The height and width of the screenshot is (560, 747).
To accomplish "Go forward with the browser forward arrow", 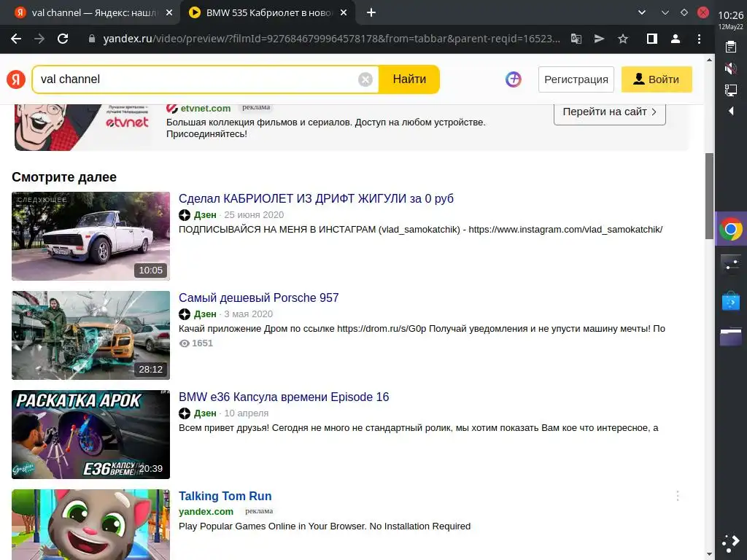I will [x=39, y=39].
